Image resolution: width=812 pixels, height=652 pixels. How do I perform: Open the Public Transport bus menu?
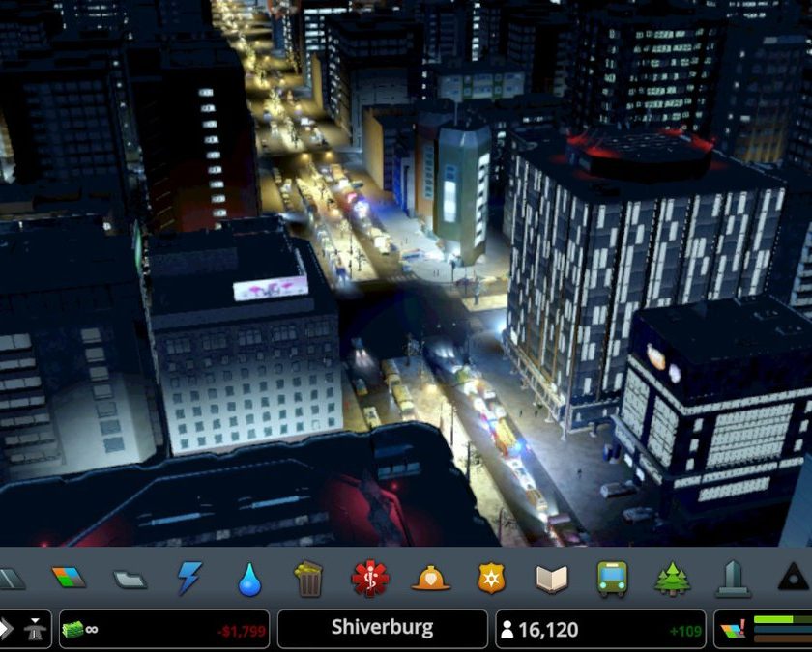(612, 579)
